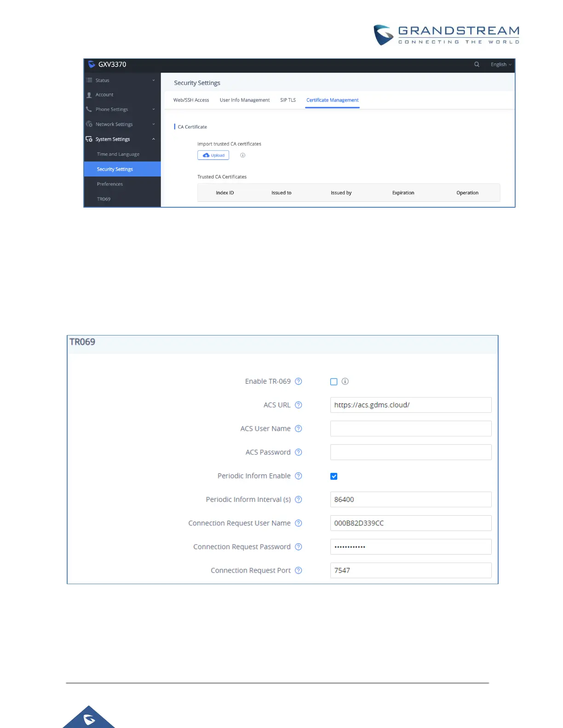Click info icon next to Upload
This screenshot has width=563, height=728.
243,155
